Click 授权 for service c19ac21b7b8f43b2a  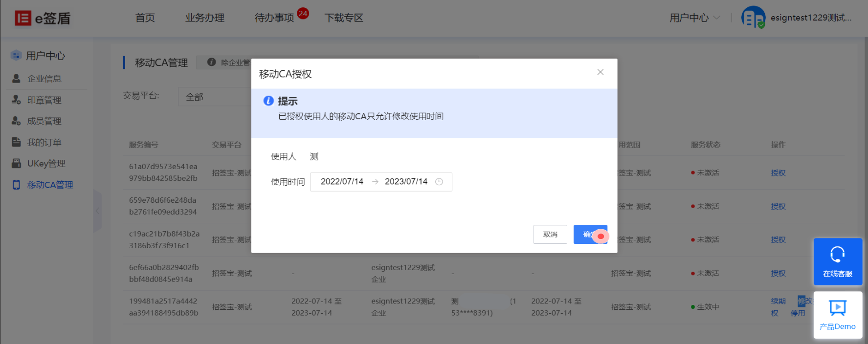tap(778, 240)
